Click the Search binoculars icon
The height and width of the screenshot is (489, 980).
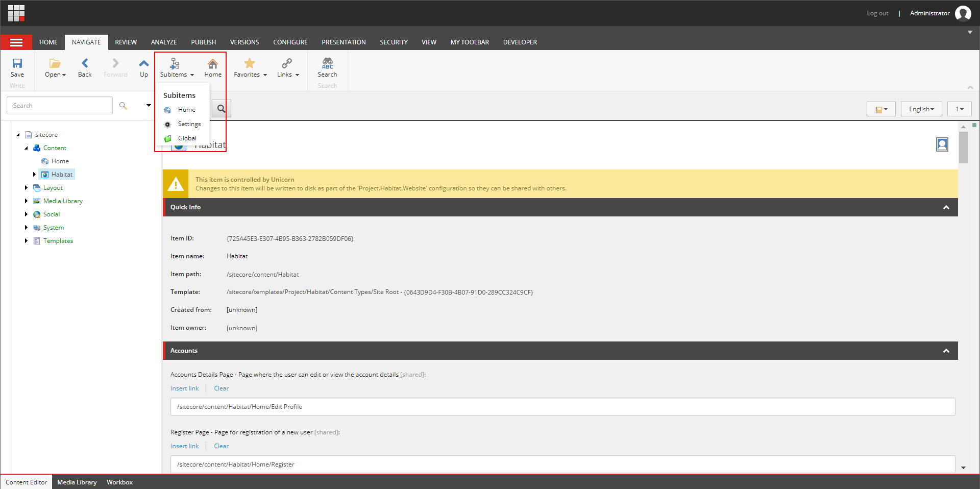327,63
